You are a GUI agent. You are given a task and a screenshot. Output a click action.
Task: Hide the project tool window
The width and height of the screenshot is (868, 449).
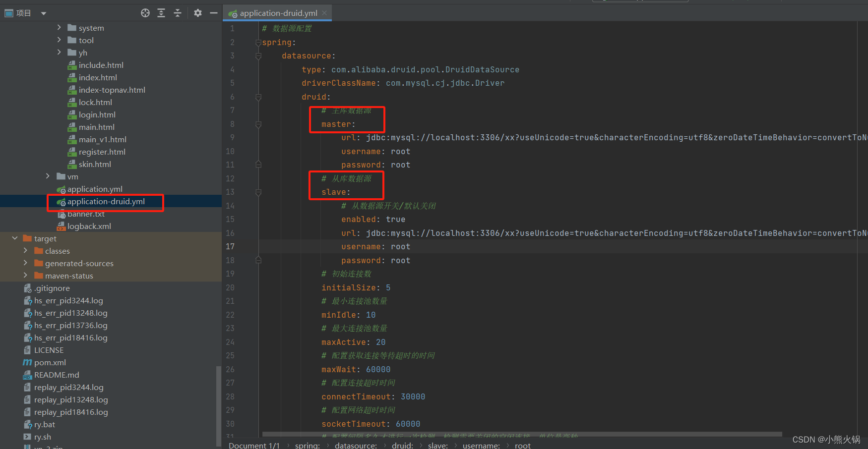tap(214, 13)
